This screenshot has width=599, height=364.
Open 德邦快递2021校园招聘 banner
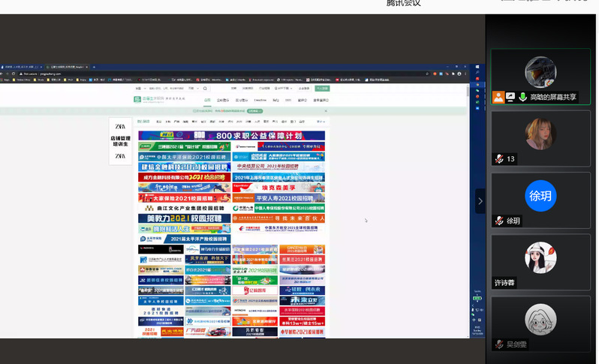(x=161, y=311)
